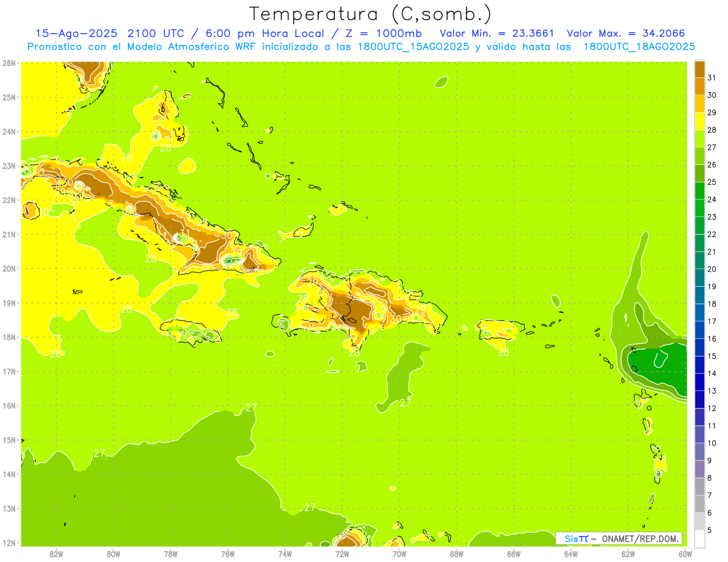Click the color scale swatch between 24 and 25
Screen dimensions: 728x562
pyautogui.click(x=699, y=190)
